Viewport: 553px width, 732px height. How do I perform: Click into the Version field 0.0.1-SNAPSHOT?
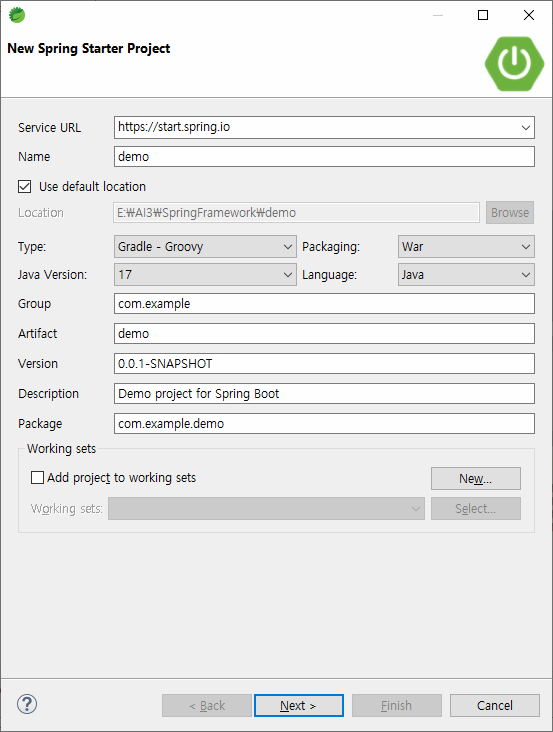click(324, 363)
